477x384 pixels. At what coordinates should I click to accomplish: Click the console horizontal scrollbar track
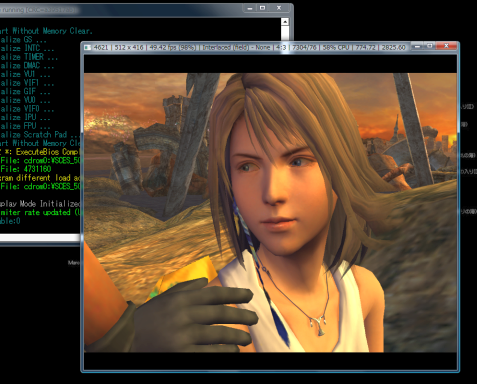40,237
